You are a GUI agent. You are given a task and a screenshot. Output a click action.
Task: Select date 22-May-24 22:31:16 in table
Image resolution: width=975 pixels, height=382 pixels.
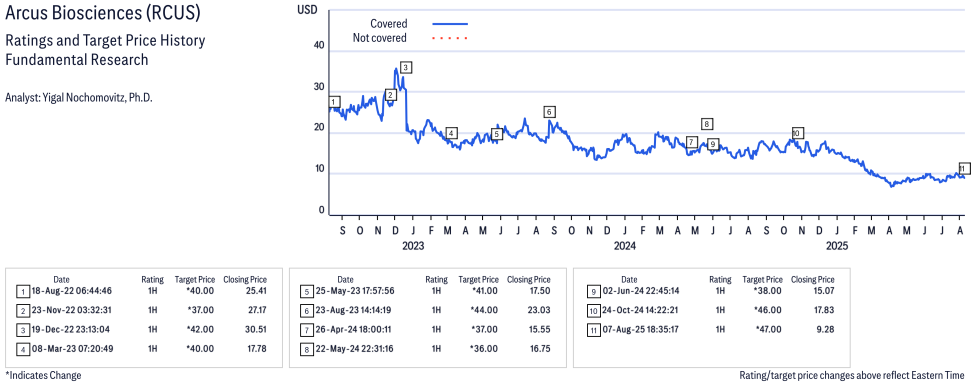click(x=353, y=348)
